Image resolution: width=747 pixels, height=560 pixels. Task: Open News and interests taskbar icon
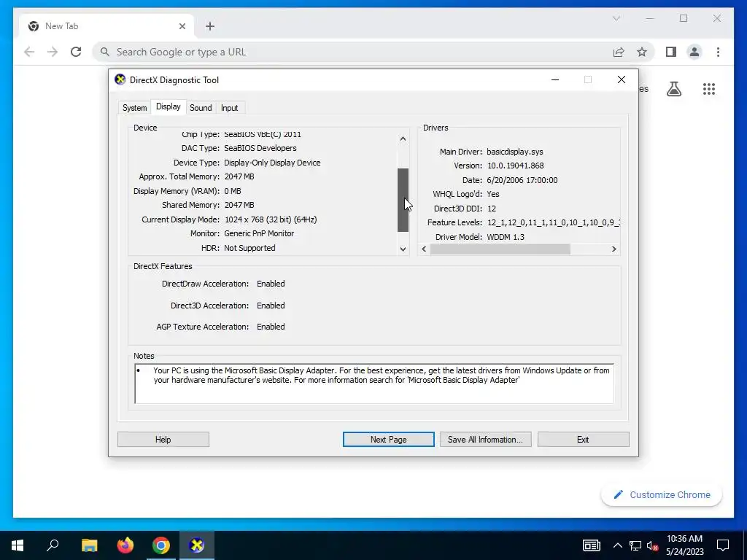point(591,545)
